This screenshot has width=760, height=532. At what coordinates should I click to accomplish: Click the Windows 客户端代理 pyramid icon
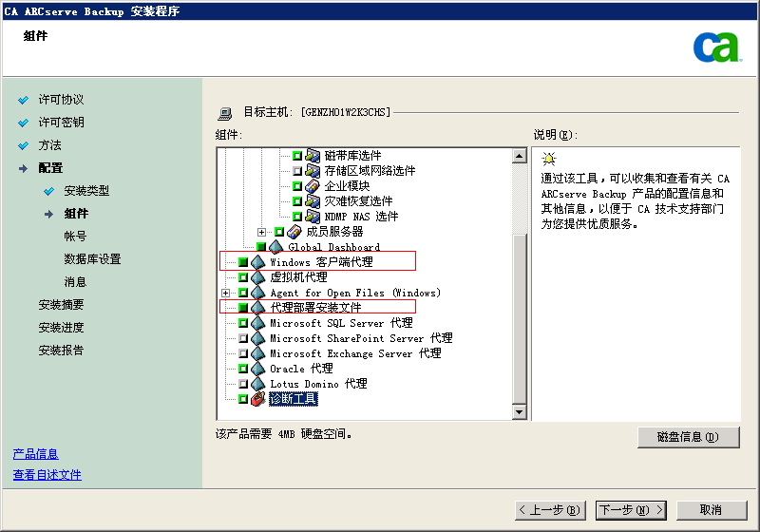point(257,262)
